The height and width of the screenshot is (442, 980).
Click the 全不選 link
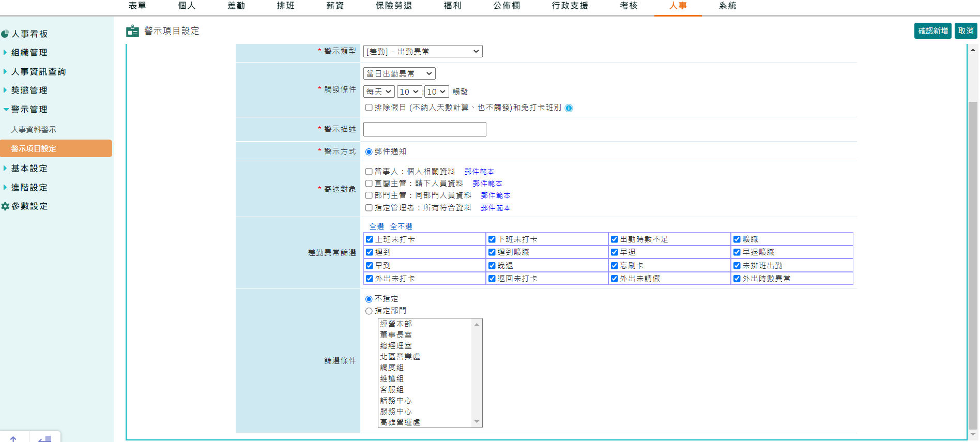[401, 226]
